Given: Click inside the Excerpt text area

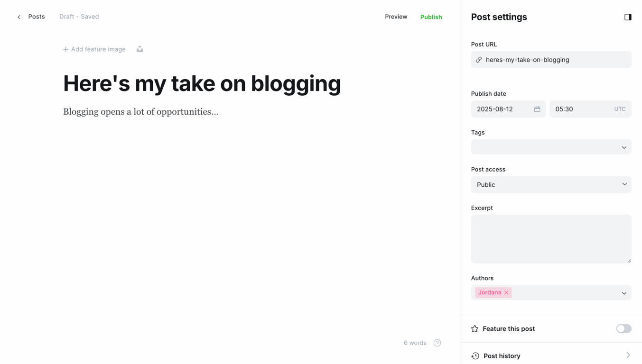Looking at the screenshot, I should (x=551, y=238).
